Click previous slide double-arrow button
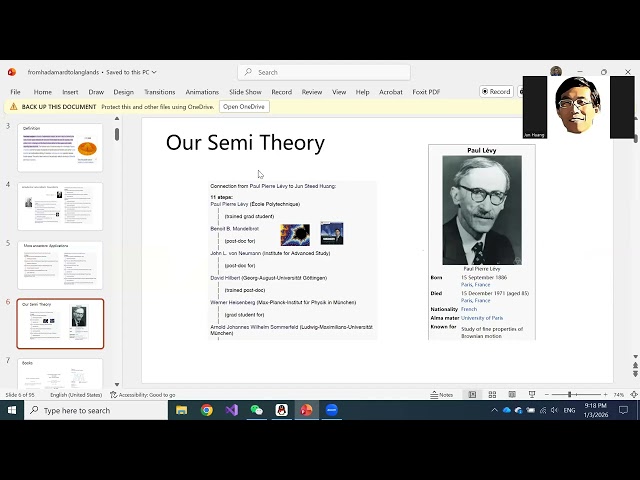The height and width of the screenshot is (480, 640). (636, 365)
